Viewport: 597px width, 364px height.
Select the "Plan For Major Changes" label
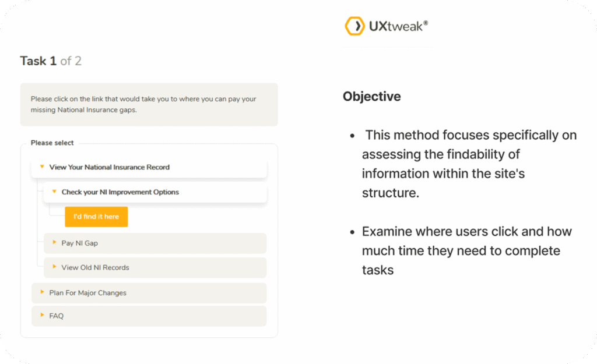click(87, 293)
